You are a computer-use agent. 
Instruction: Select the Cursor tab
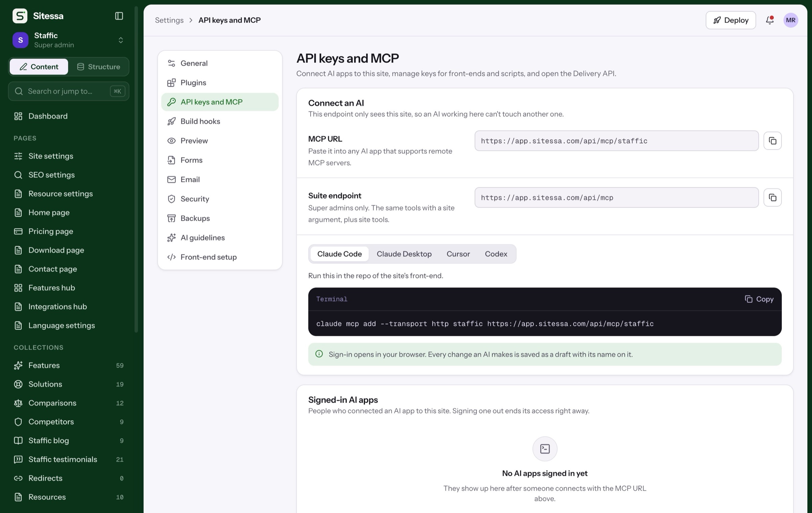(x=458, y=254)
